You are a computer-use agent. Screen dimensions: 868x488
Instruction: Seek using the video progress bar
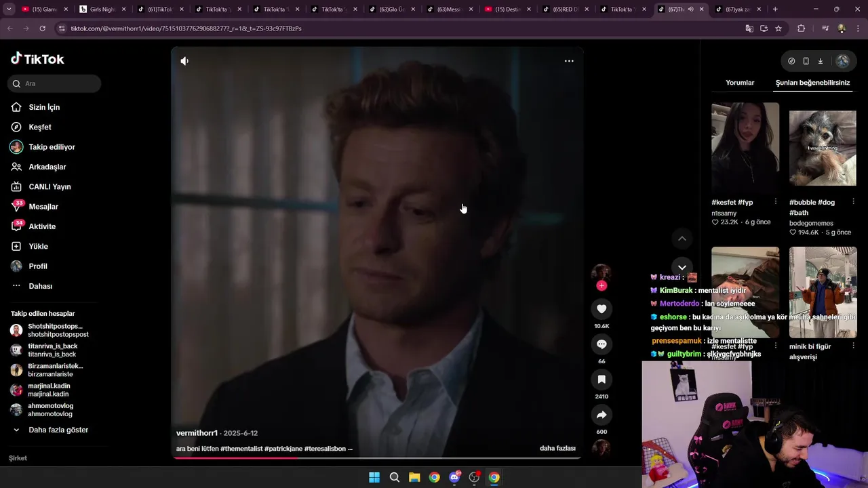pyautogui.click(x=377, y=457)
